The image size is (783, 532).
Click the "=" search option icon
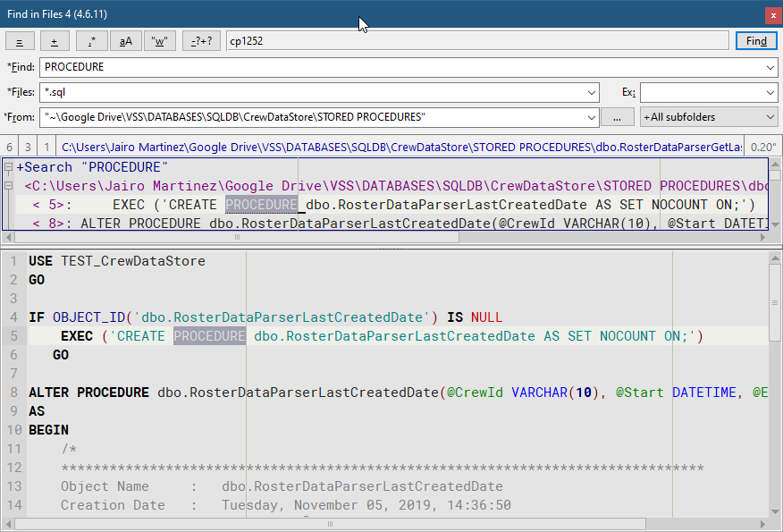click(x=20, y=40)
